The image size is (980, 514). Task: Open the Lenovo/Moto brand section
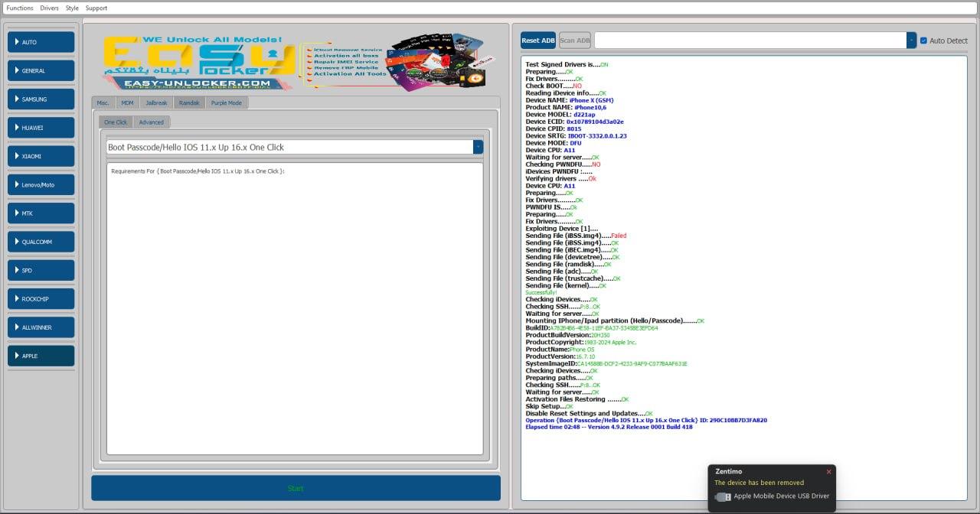(41, 184)
